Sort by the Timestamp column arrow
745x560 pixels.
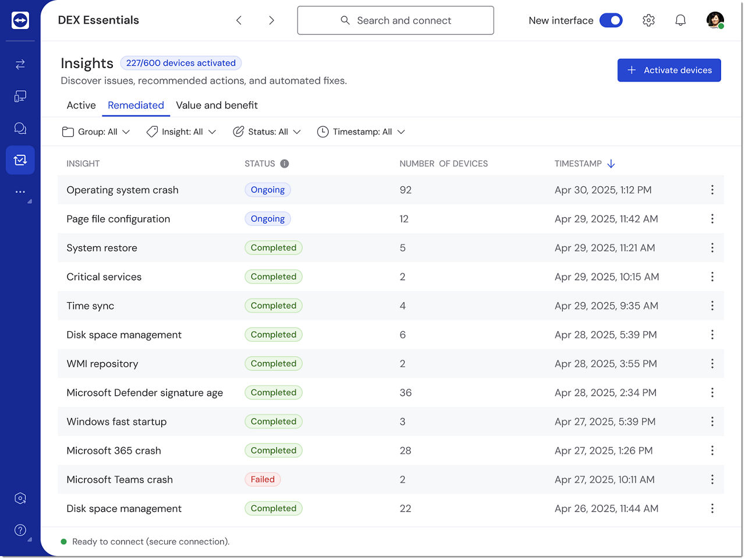pos(611,164)
